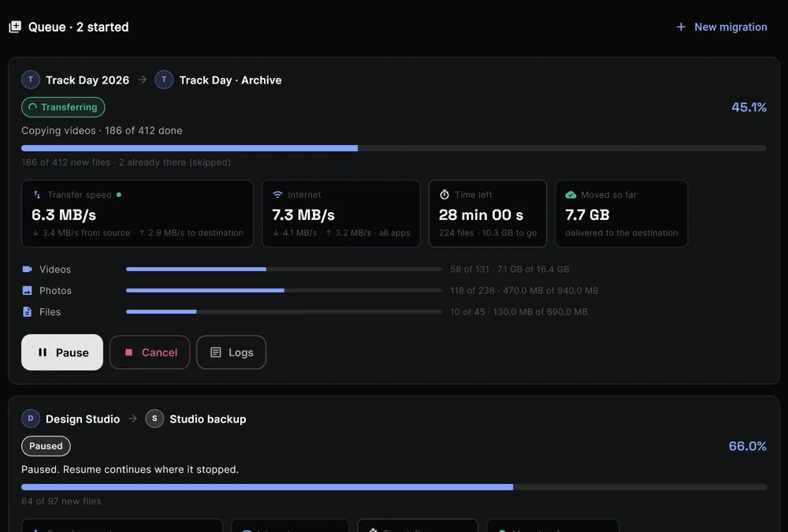Open Logs for Track Day migration
Screen dimensions: 788x532
(231, 352)
